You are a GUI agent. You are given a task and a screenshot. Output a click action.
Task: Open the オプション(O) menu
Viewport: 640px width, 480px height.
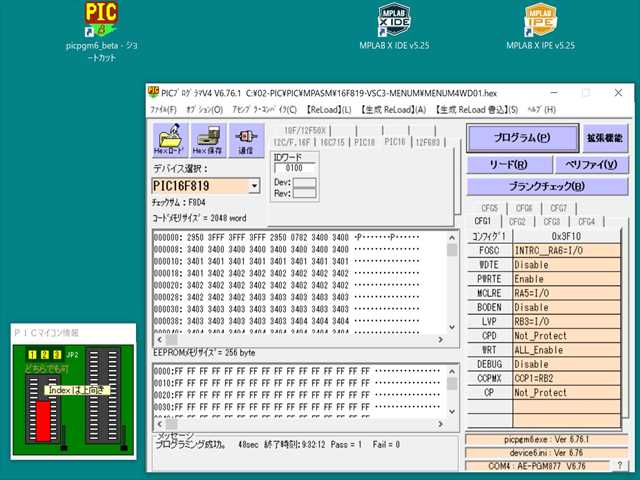pyautogui.click(x=204, y=109)
